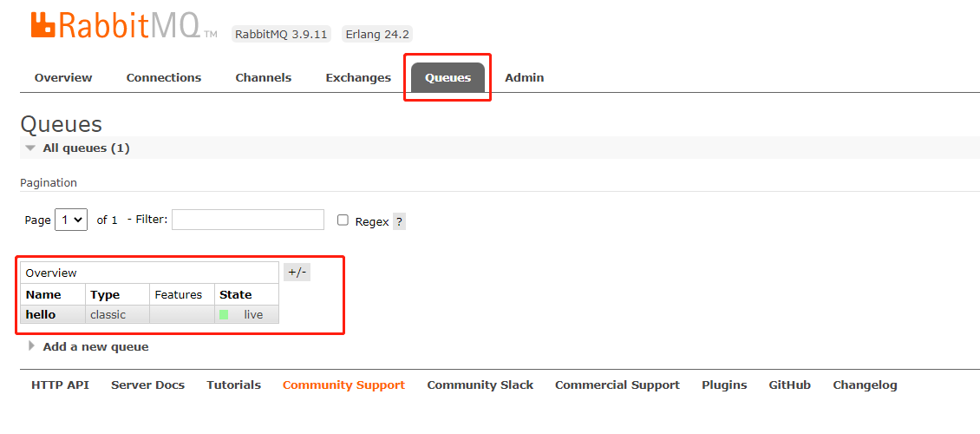The height and width of the screenshot is (434, 980).
Task: Click the green live state indicator
Action: 224,314
